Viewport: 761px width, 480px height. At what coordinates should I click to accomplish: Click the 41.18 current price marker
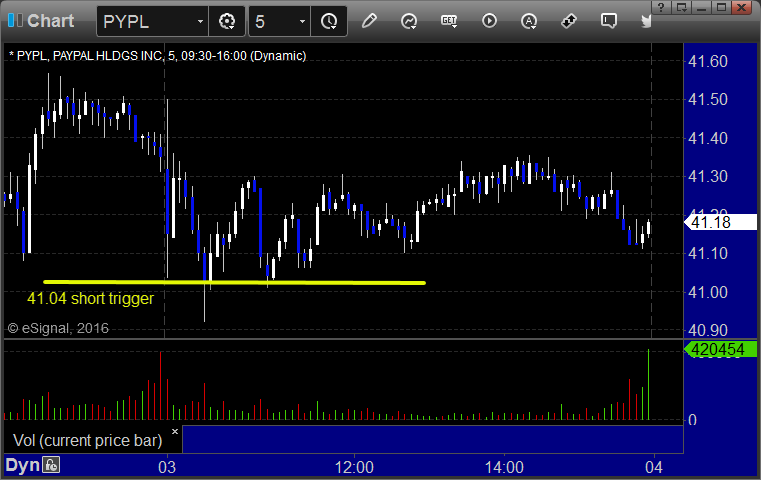pyautogui.click(x=721, y=222)
